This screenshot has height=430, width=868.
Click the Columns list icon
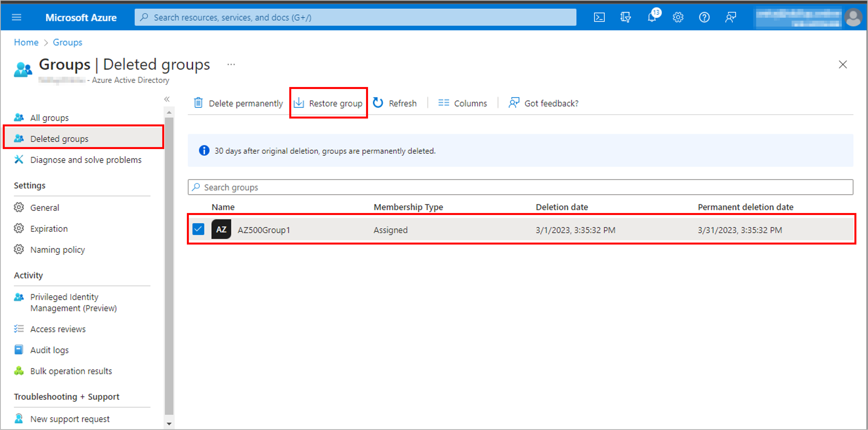coord(443,103)
